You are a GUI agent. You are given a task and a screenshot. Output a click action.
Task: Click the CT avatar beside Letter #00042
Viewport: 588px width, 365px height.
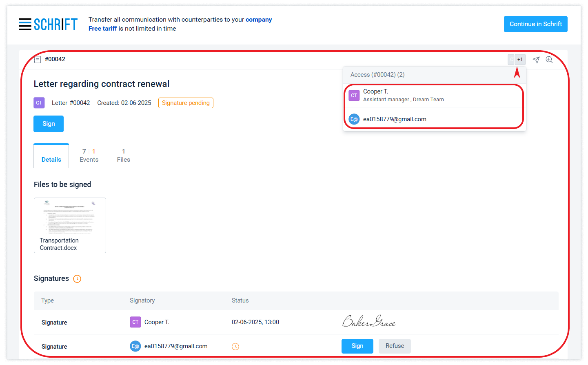[39, 103]
